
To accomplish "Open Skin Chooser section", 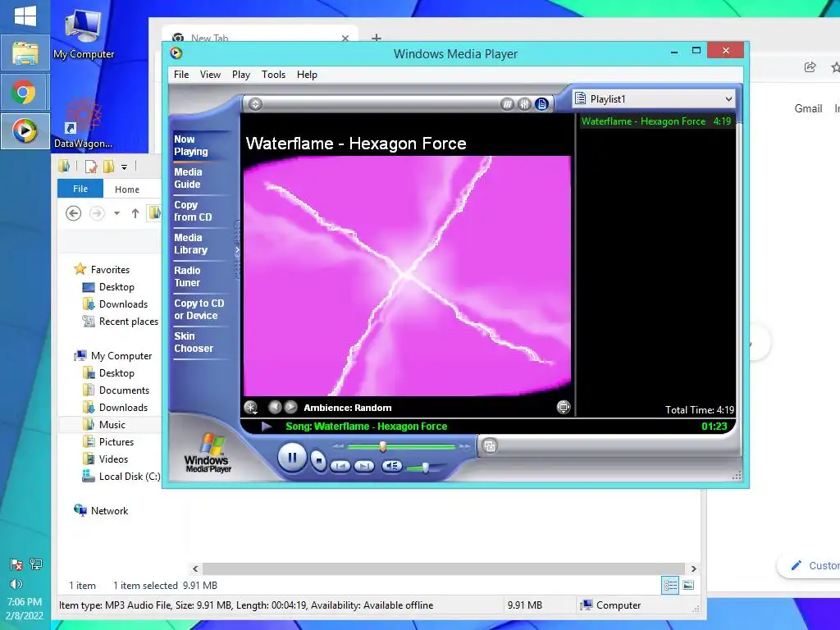I will [x=194, y=342].
